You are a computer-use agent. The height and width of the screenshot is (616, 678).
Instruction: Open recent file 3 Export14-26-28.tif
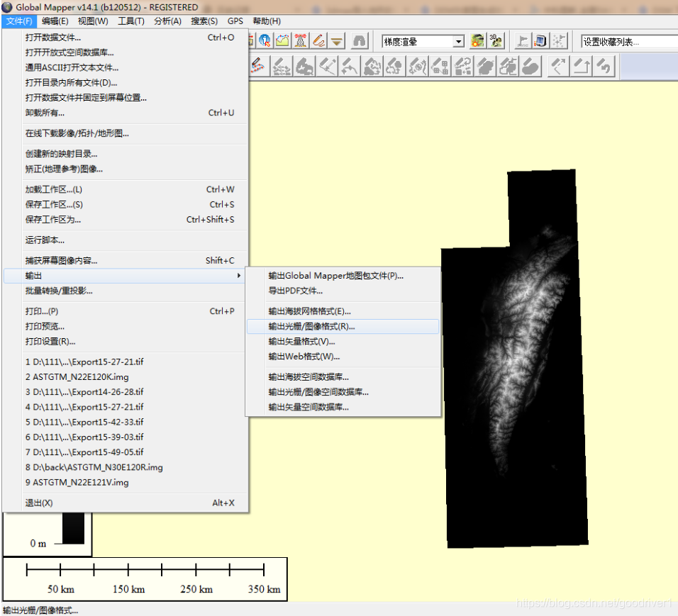tap(126, 392)
